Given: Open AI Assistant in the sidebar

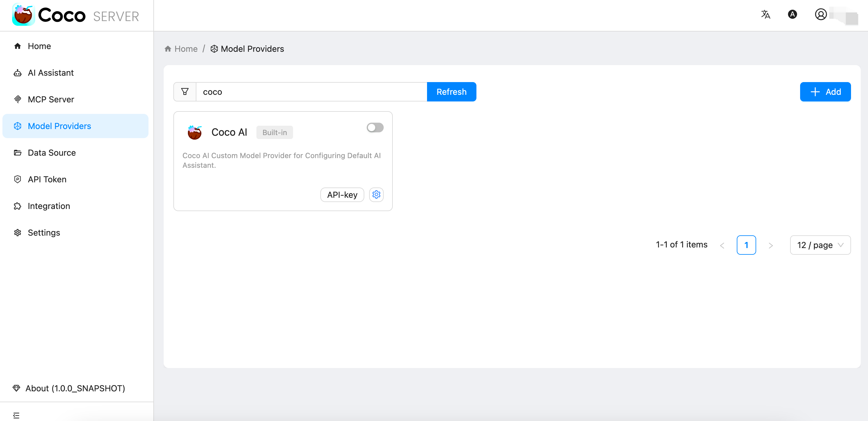Looking at the screenshot, I should (x=75, y=73).
